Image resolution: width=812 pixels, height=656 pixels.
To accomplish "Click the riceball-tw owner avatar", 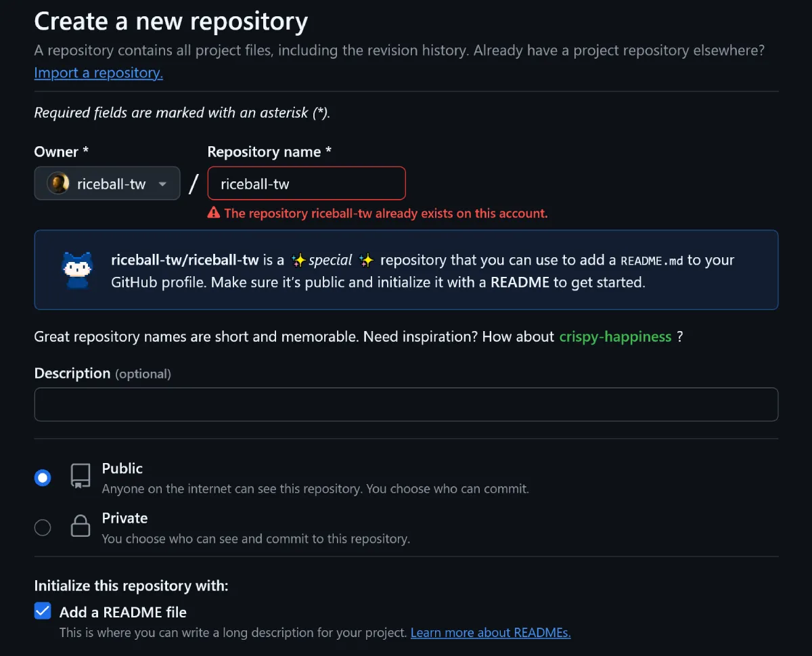I will 58,183.
